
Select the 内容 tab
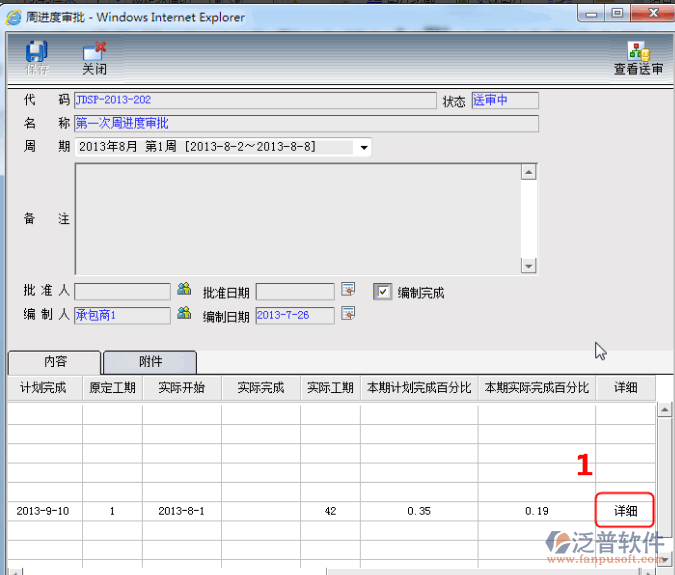[x=54, y=362]
